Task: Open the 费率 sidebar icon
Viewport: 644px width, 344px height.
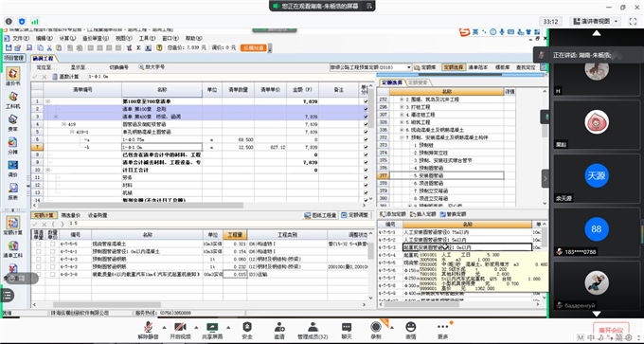Action: pyautogui.click(x=13, y=119)
